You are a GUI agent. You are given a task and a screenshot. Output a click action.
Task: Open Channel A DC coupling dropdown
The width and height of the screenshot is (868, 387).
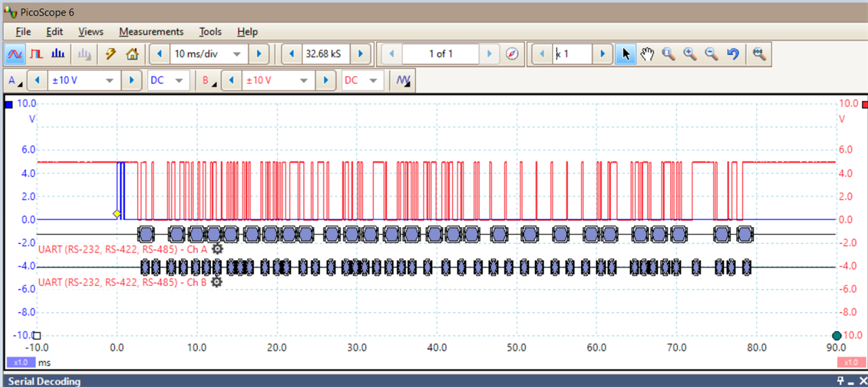click(180, 80)
